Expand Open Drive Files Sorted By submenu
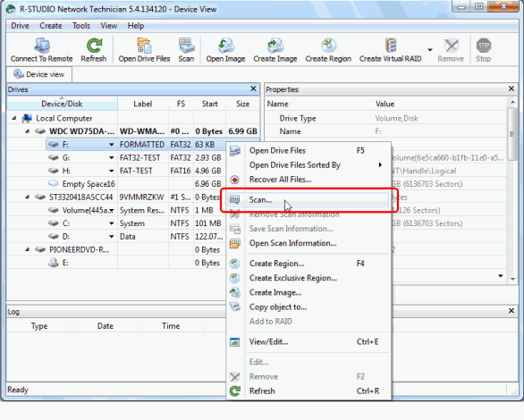 pyautogui.click(x=308, y=165)
